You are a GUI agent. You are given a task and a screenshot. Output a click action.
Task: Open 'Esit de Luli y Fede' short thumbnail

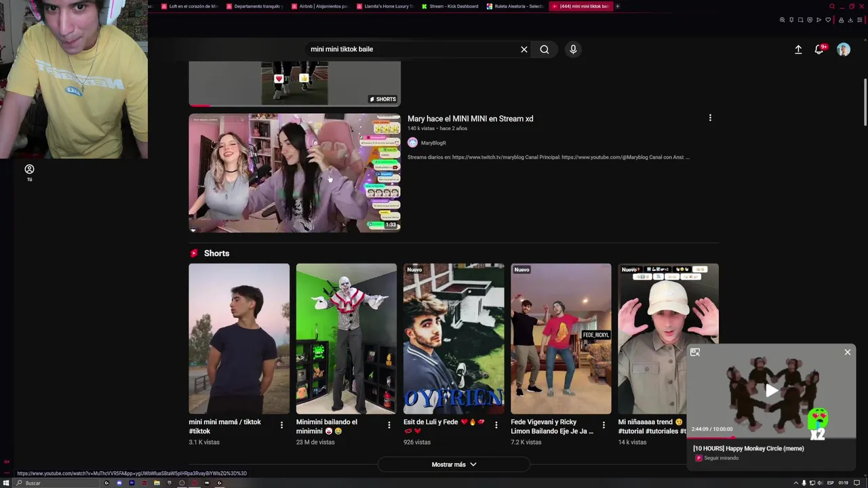[454, 338]
